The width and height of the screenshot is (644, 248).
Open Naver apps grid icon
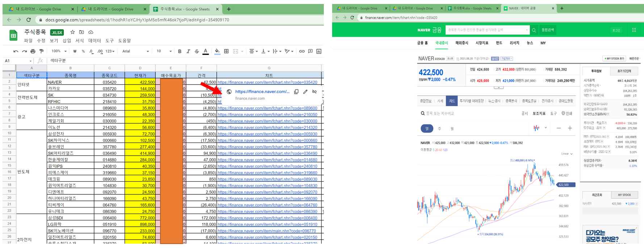634,30
